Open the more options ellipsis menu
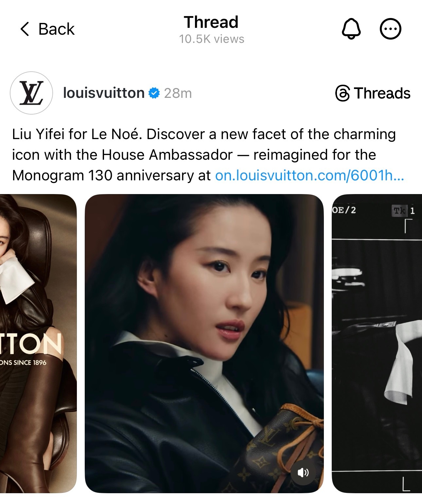422x504 pixels. tap(390, 29)
